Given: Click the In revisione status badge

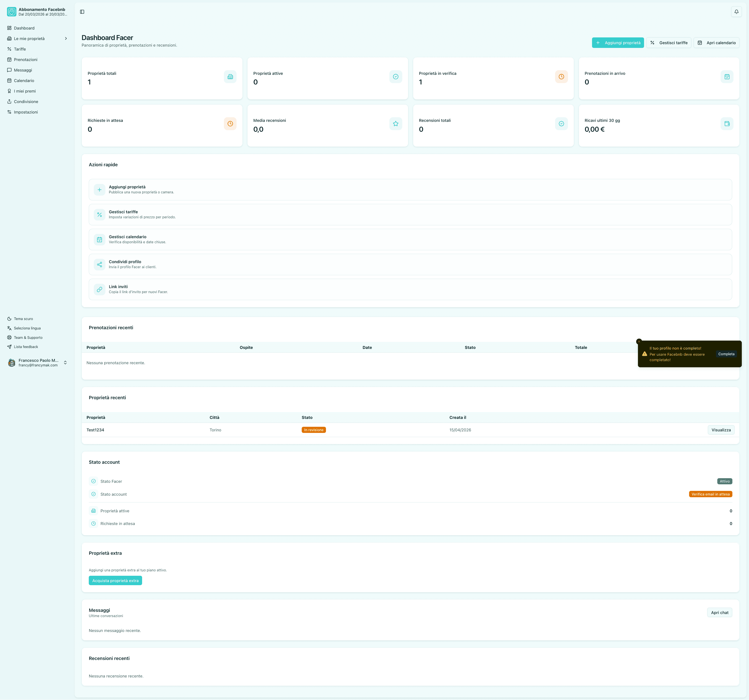Looking at the screenshot, I should 314,430.
